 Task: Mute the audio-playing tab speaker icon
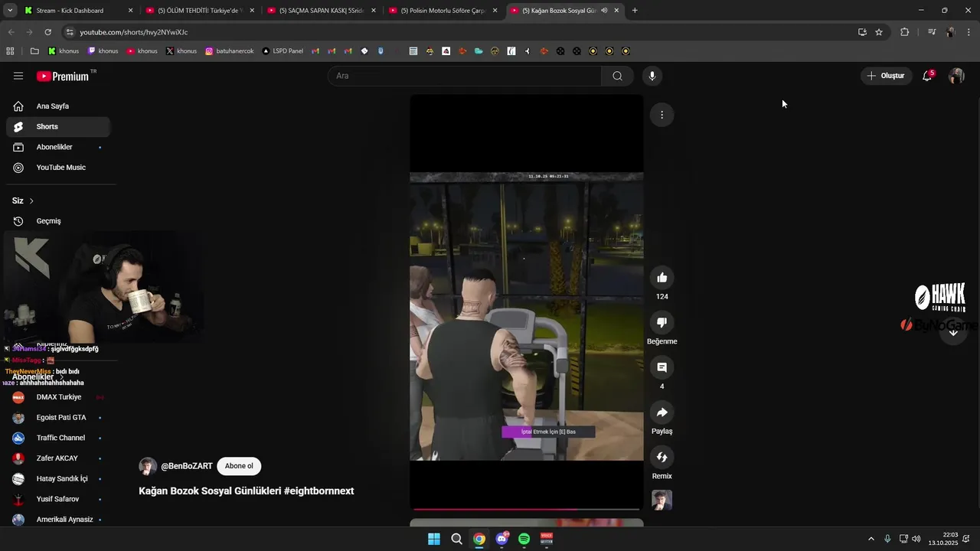click(604, 11)
